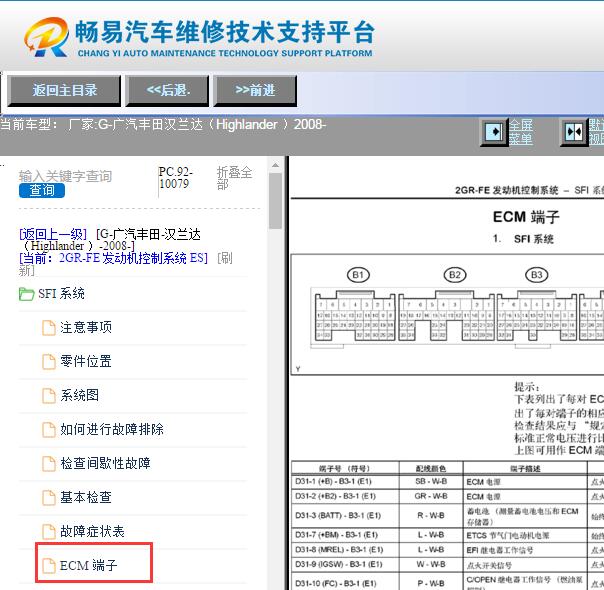Open the fullscreen menu arrow icon

tap(494, 132)
